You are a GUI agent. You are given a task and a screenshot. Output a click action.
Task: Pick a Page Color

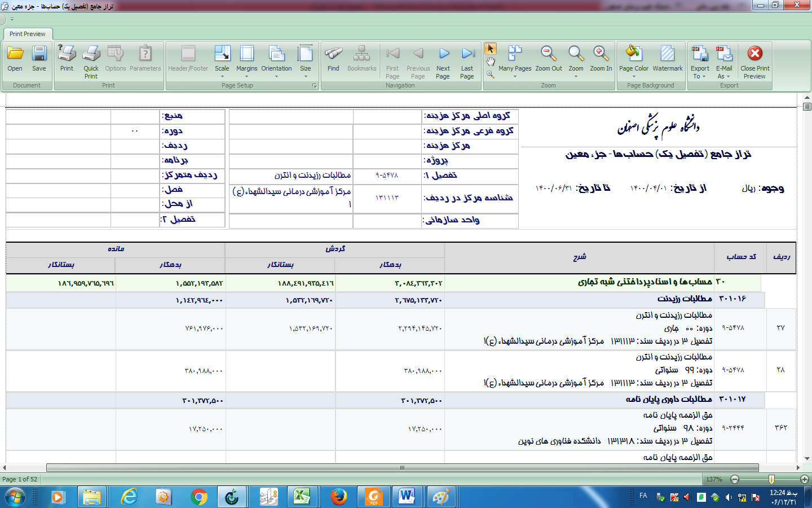(x=634, y=62)
